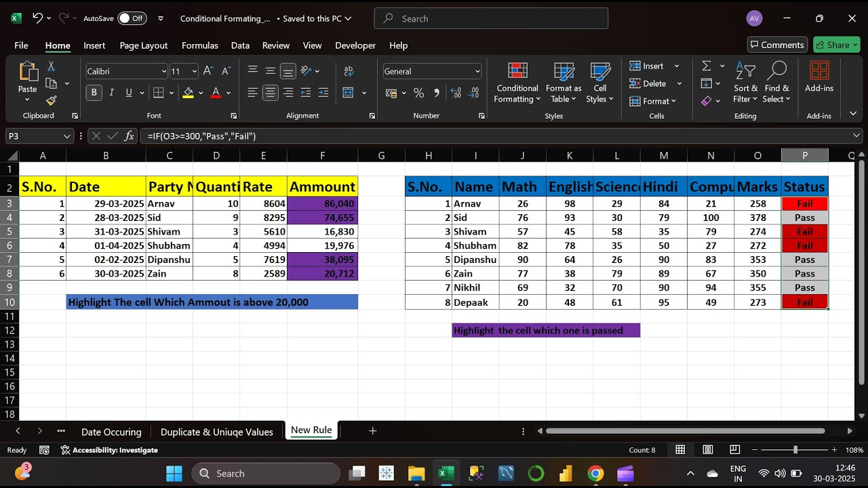
Task: Toggle Bottom Align button
Action: tap(288, 71)
